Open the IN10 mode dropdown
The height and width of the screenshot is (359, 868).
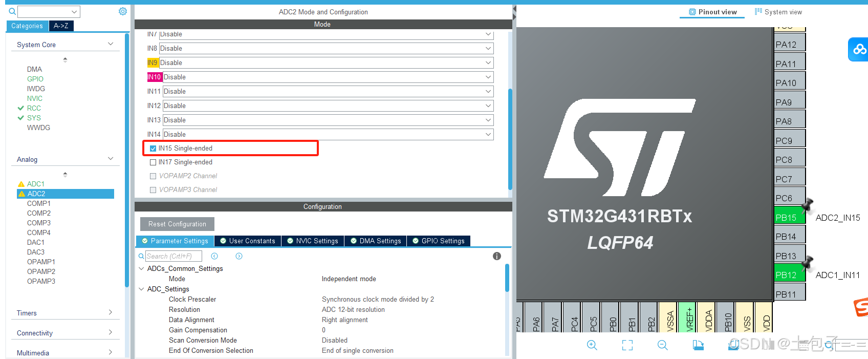pos(328,77)
